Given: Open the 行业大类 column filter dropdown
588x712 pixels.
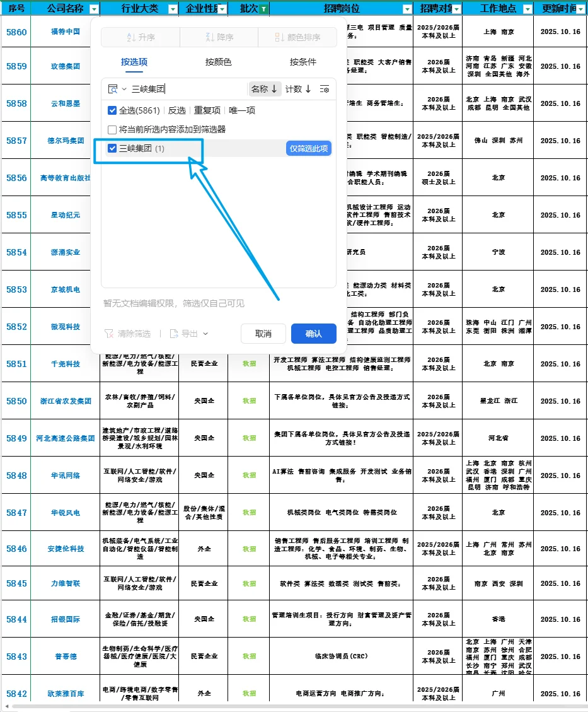Looking at the screenshot, I should (173, 9).
